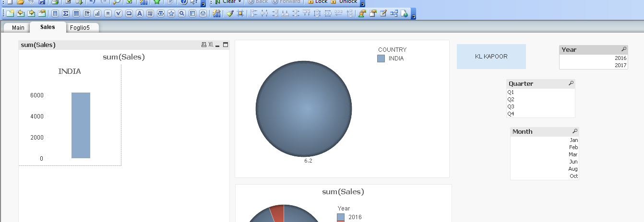Create a Statistics Box (sigma icon)
The height and width of the screenshot is (222, 644).
(66, 13)
